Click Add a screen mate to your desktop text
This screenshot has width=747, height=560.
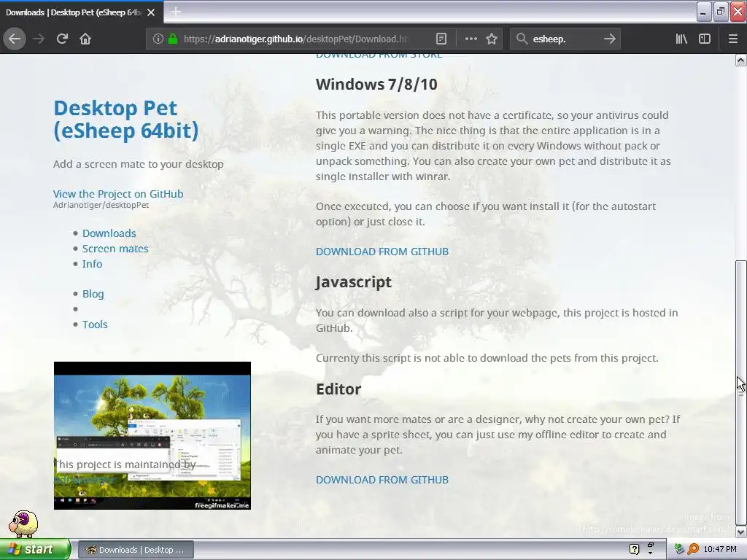point(138,164)
